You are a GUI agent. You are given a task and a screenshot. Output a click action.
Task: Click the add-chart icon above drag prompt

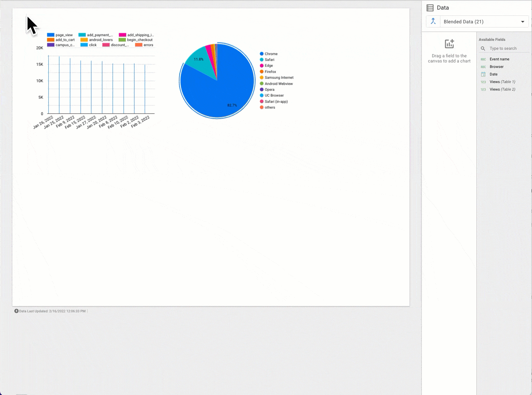pos(449,44)
